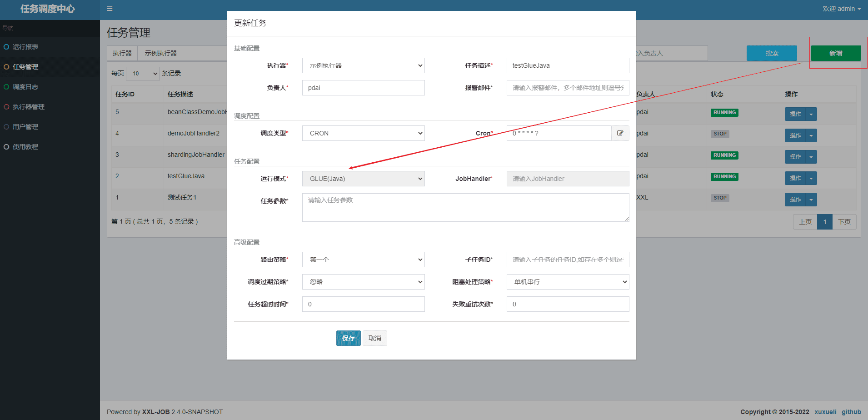The image size is (868, 420).
Task: Click the 执行器管理 sidebar circle icon
Action: 6,107
